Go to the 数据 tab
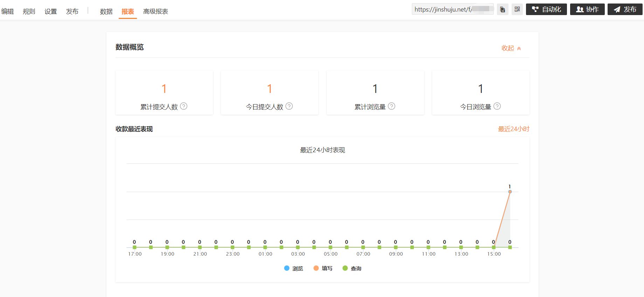This screenshot has width=644, height=297. (x=106, y=12)
